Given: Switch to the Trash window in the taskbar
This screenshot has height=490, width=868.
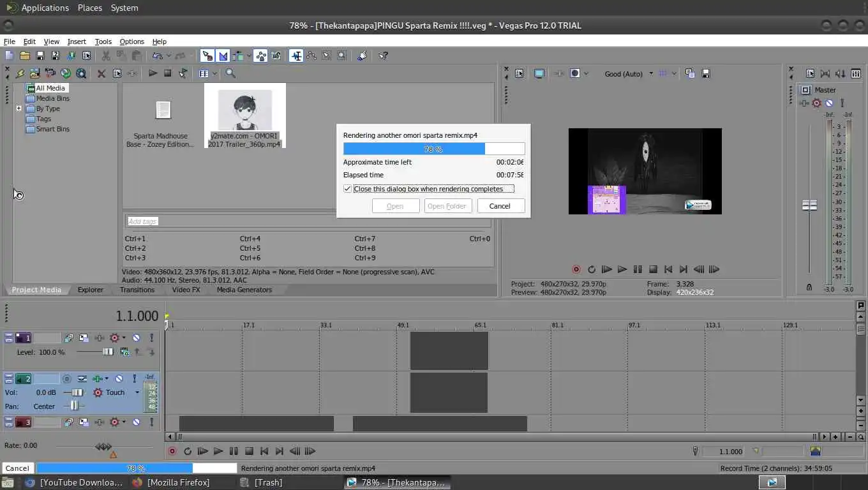Looking at the screenshot, I should pyautogui.click(x=268, y=482).
